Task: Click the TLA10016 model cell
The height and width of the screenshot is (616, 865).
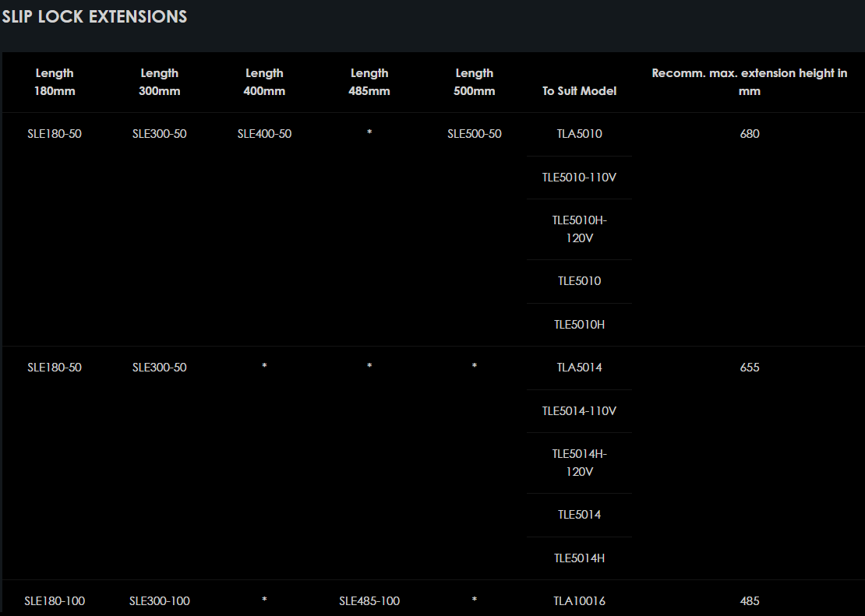Action: tap(579, 601)
